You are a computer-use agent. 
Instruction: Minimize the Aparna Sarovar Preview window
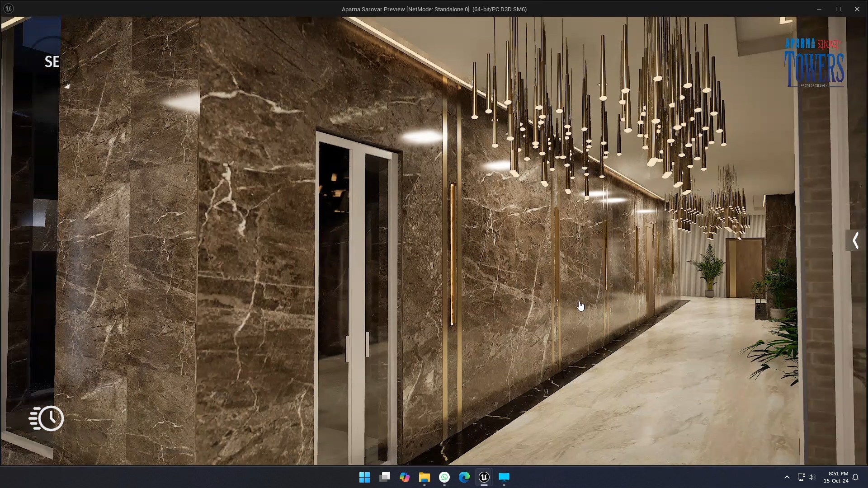point(819,9)
